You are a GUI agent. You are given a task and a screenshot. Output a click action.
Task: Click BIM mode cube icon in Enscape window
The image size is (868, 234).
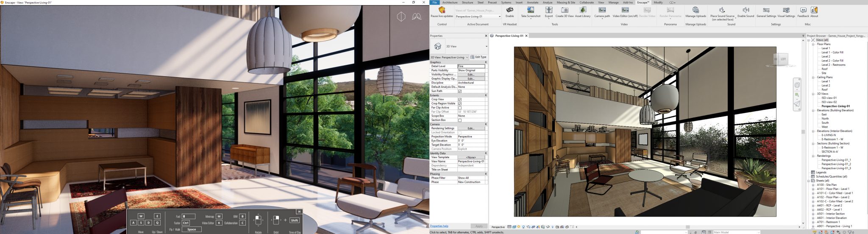coord(401,17)
